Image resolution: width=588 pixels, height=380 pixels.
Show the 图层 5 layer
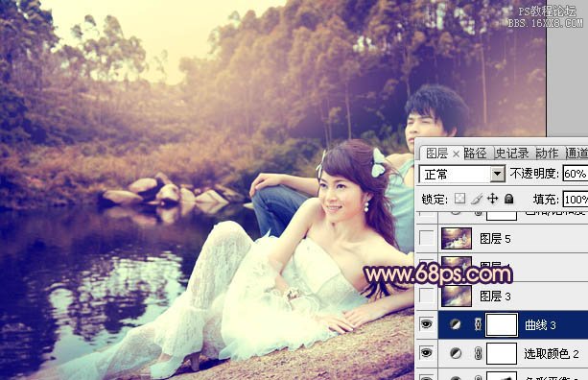[x=426, y=238]
